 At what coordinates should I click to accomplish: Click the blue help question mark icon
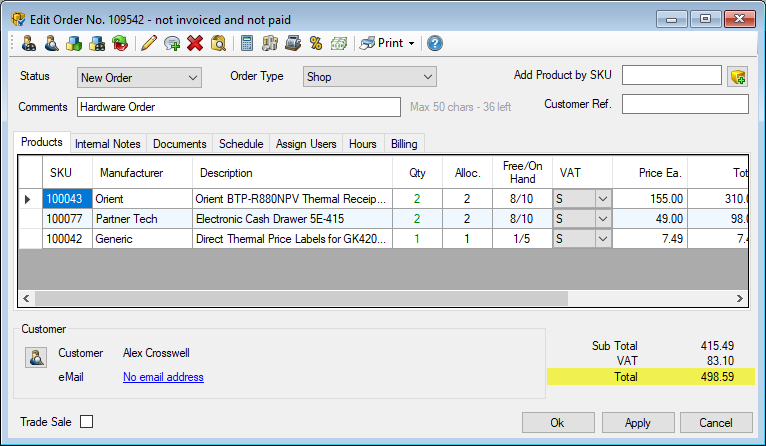(435, 43)
